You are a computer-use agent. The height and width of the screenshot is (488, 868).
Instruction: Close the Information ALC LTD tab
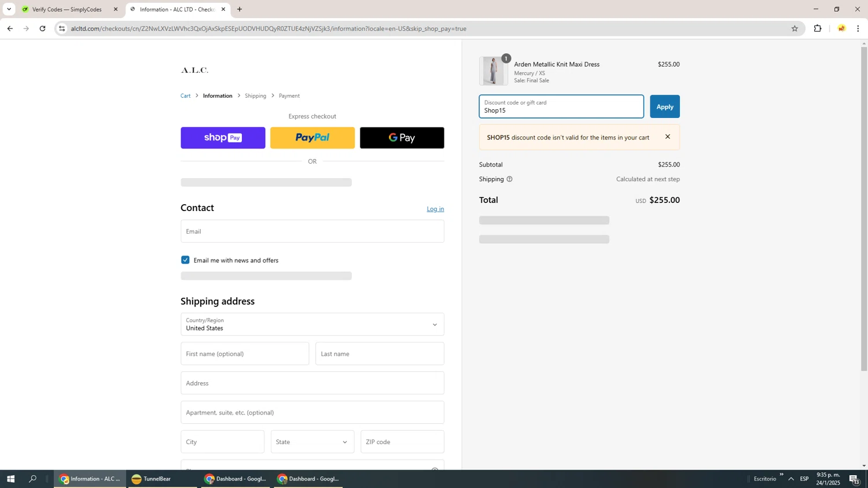(x=223, y=9)
